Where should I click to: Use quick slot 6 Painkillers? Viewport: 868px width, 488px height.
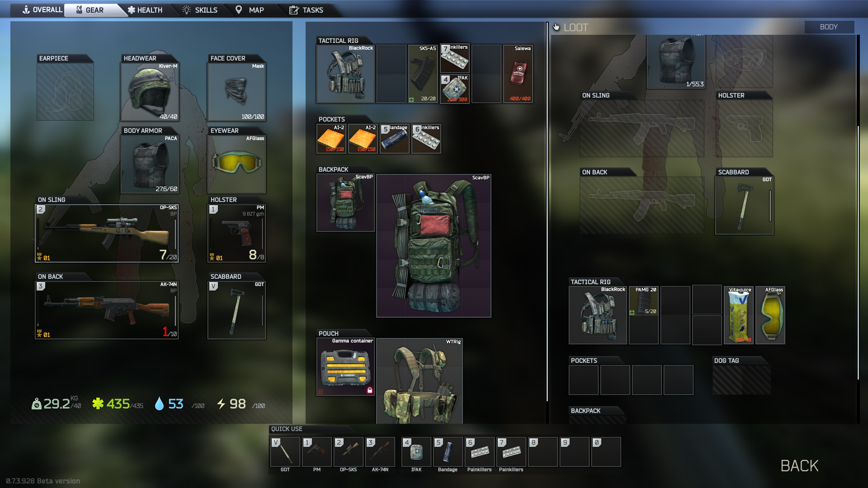coord(480,452)
